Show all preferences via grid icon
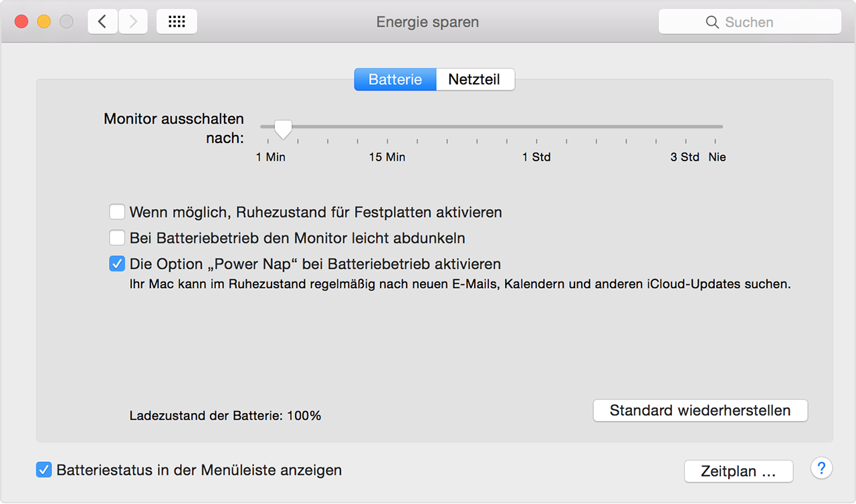 click(177, 21)
